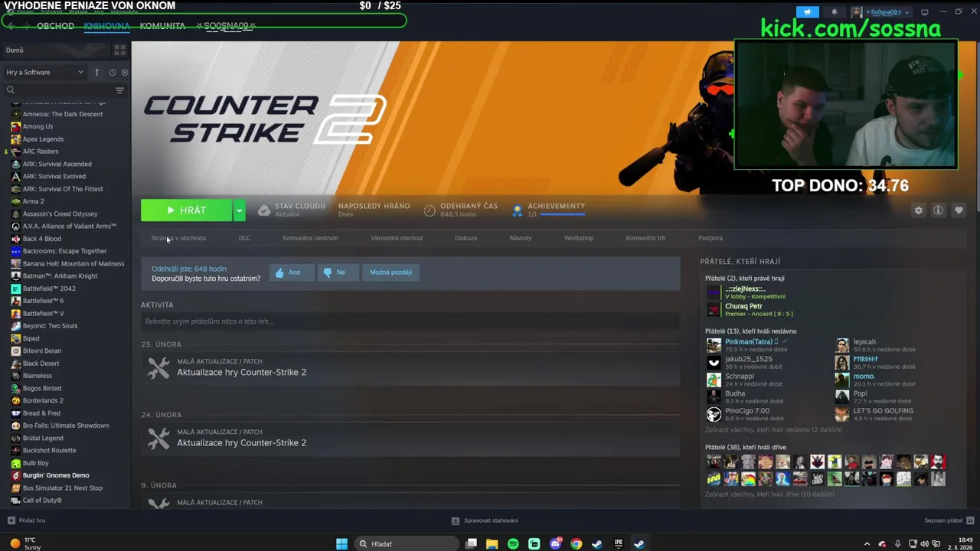Open 24. února patch update entry
This screenshot has width=980, height=551.
(x=410, y=439)
